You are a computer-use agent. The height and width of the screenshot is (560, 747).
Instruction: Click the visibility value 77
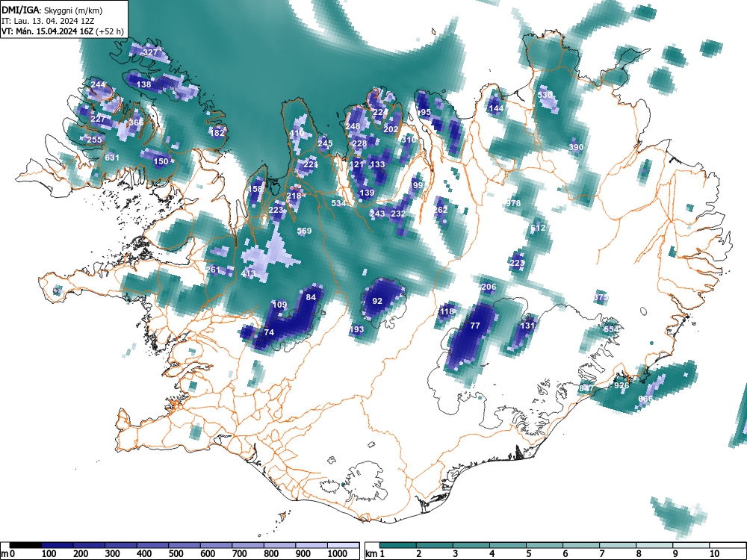[x=475, y=326]
